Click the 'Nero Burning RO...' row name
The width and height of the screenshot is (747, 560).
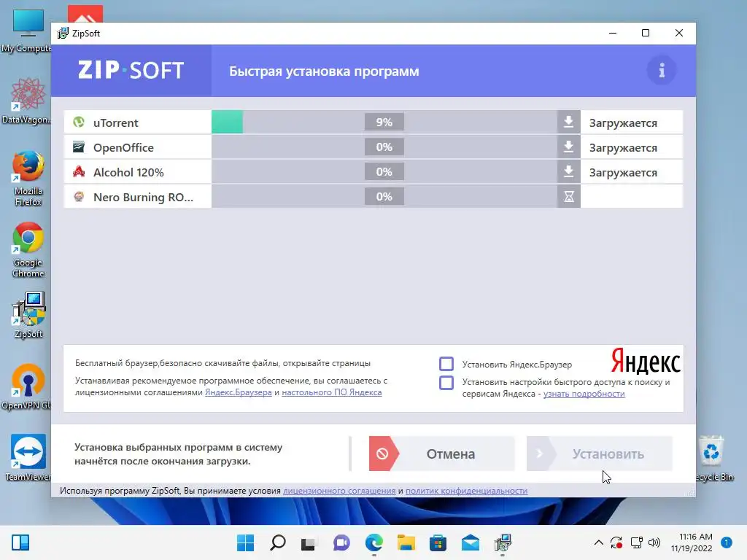pos(143,197)
